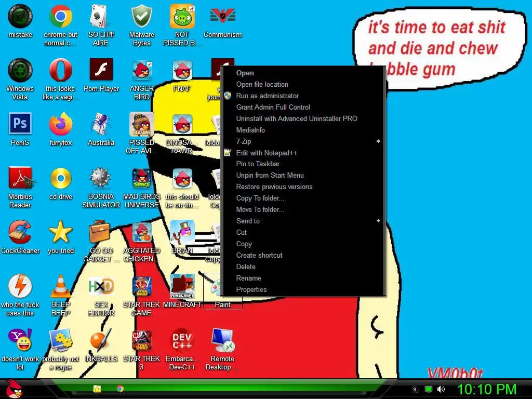Choose 'Create shortcut'

[303, 256]
